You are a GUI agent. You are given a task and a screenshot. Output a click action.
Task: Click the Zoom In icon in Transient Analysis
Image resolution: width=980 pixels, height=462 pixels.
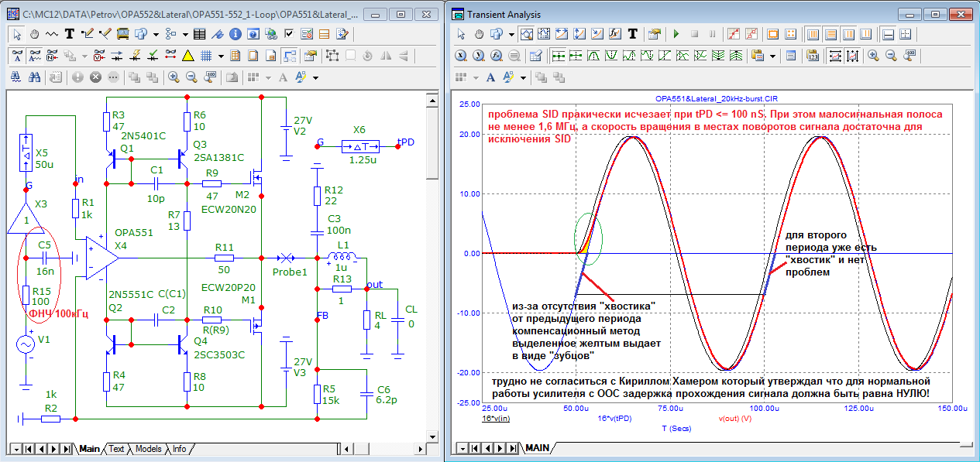point(873,56)
